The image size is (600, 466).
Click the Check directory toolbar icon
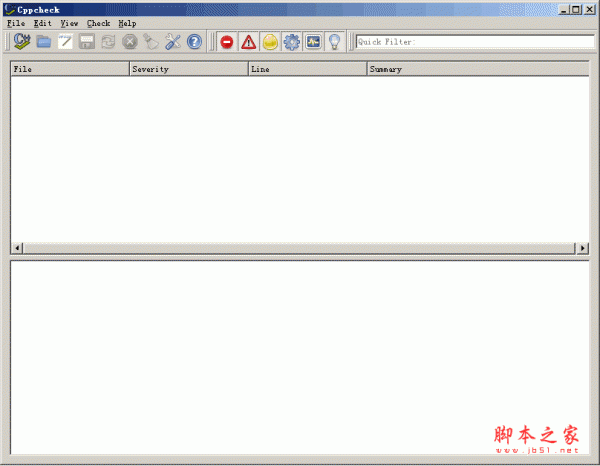click(22, 41)
